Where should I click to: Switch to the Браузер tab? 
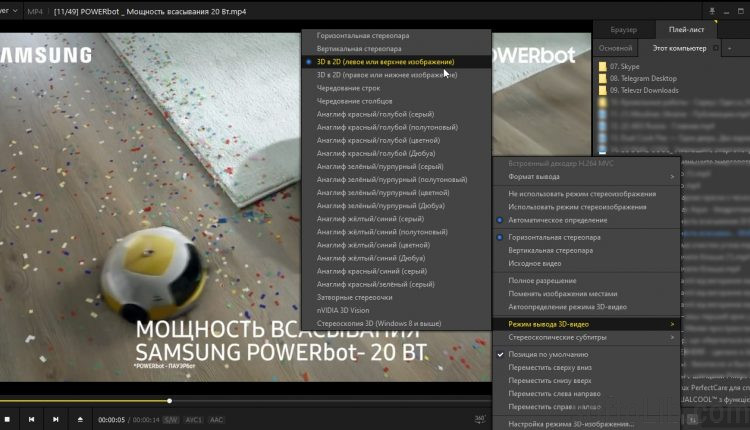[x=624, y=30]
